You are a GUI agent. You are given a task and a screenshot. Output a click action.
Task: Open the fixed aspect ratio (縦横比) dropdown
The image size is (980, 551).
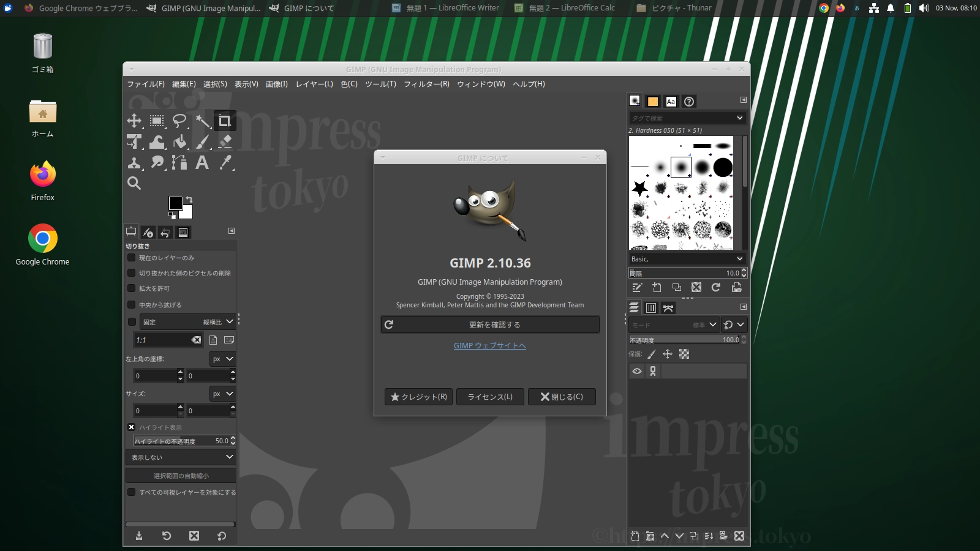[188, 322]
